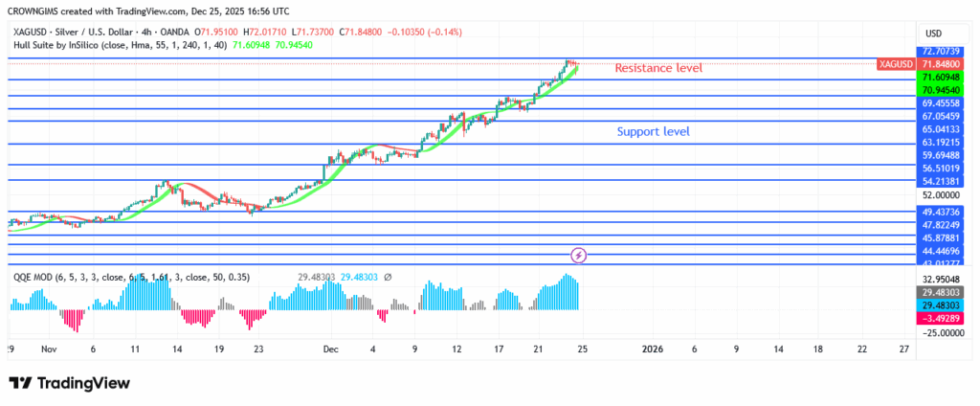Click the 17 date label on time axis
Viewport: 980px width, 406px height.
tap(498, 350)
